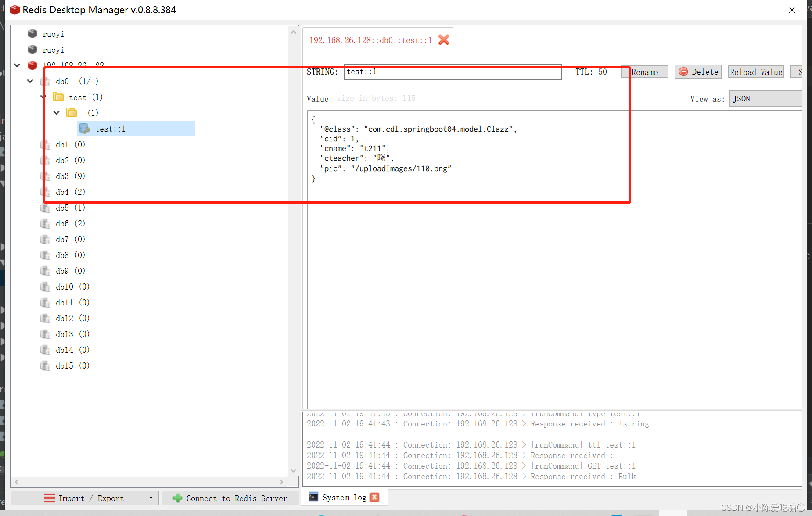Click the db3 database icon

(45, 176)
